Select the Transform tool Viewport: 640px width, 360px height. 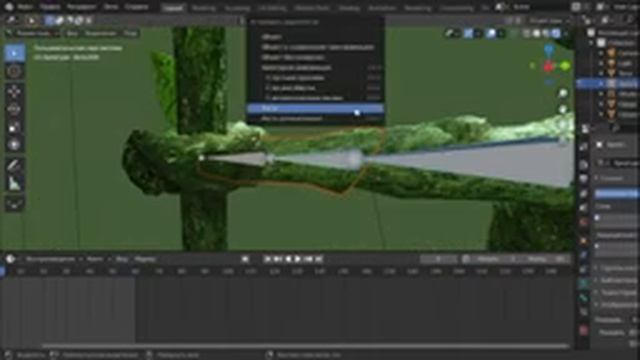coord(14,145)
